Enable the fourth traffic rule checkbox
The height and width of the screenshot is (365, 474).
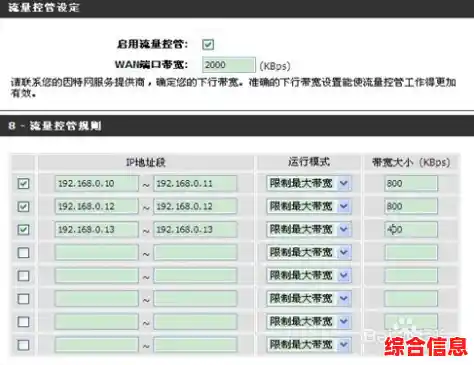[23, 253]
